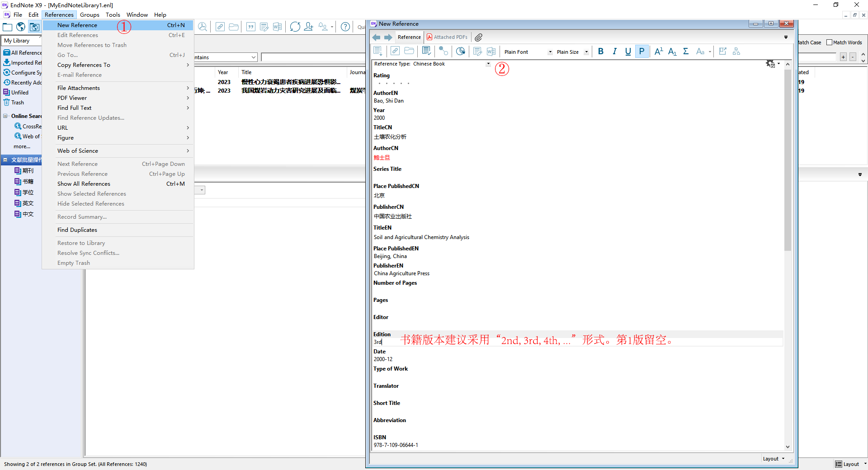Screen dimensions: 868x470
Task: Choose Show All References menu item
Action: (118, 184)
